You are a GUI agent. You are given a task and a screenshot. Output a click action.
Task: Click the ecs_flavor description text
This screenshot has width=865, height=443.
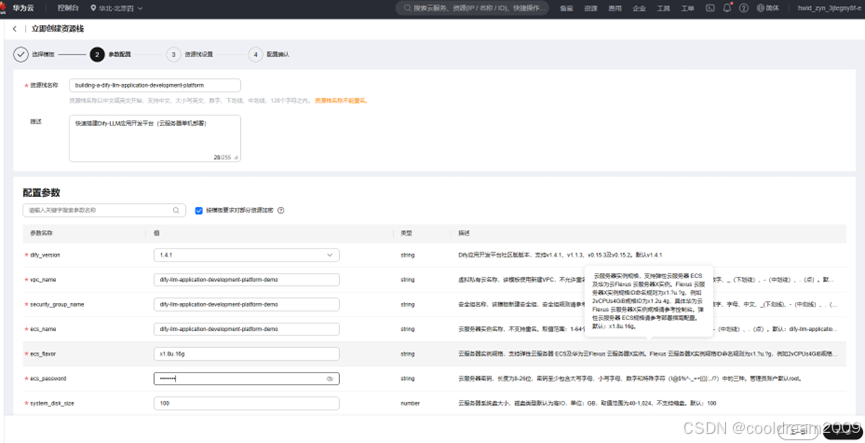648,354
